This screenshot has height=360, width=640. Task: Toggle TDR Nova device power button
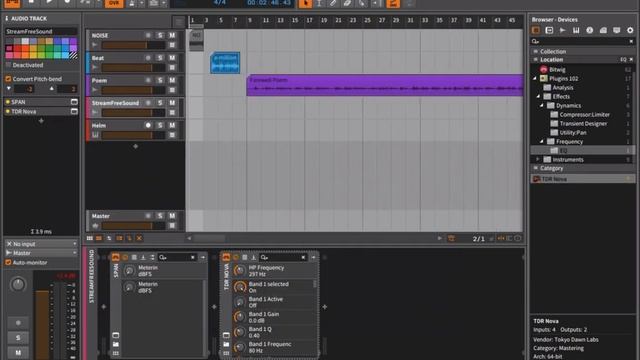[226, 257]
